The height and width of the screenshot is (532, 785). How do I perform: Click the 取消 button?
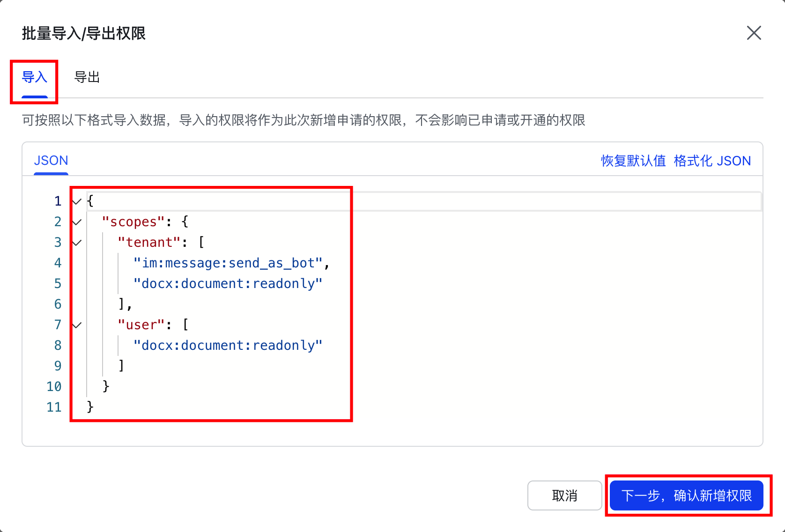point(564,495)
